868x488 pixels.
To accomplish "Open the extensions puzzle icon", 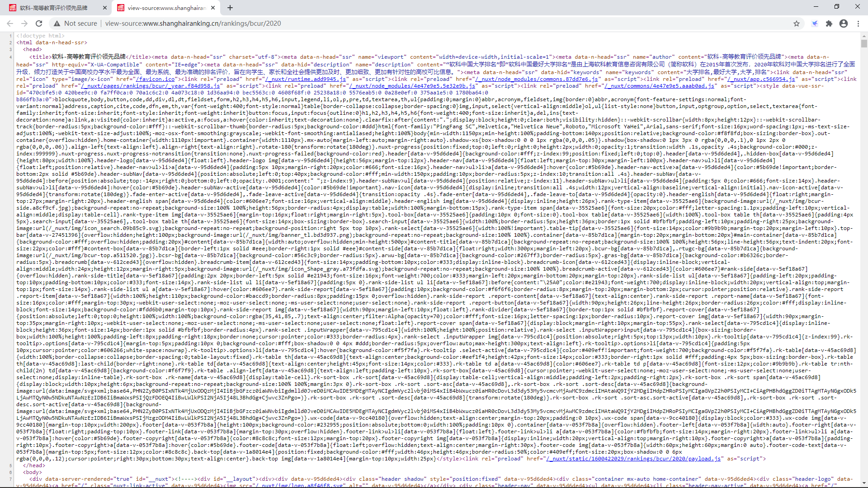I will click(x=829, y=23).
